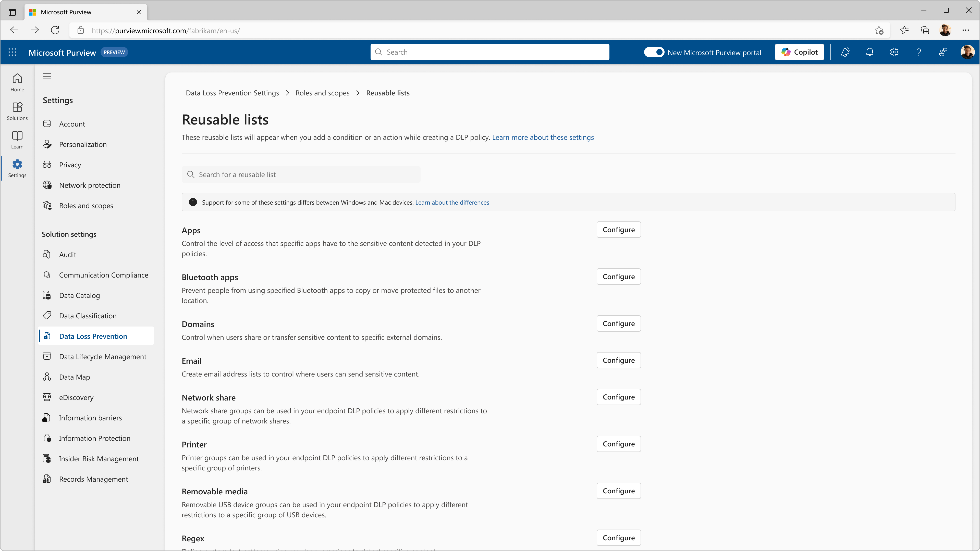The height and width of the screenshot is (551, 980).
Task: Go to Home in left rail
Action: 17,82
